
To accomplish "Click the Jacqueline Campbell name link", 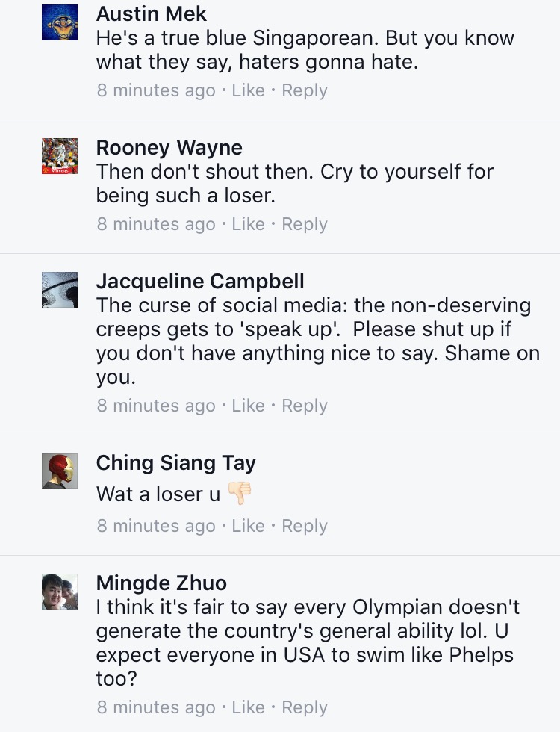I will point(200,281).
